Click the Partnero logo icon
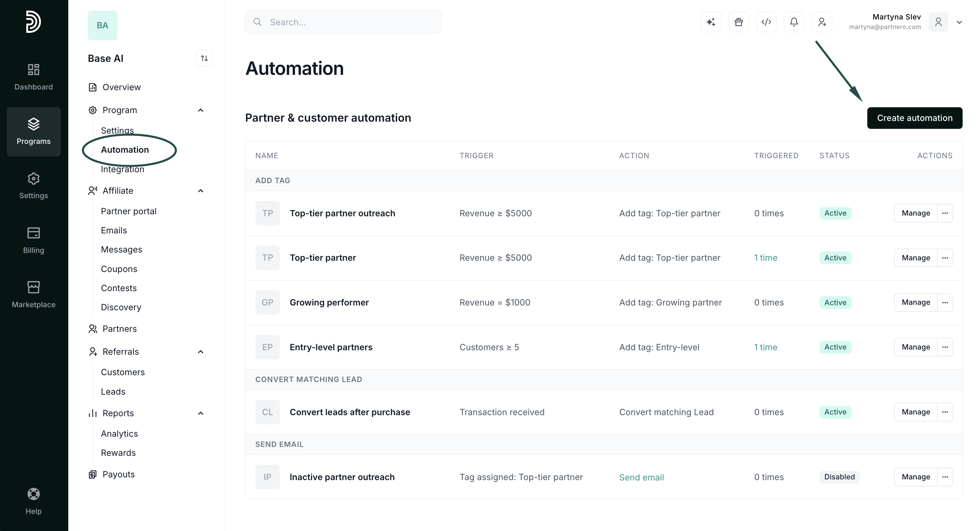This screenshot has height=531, width=980. (33, 22)
